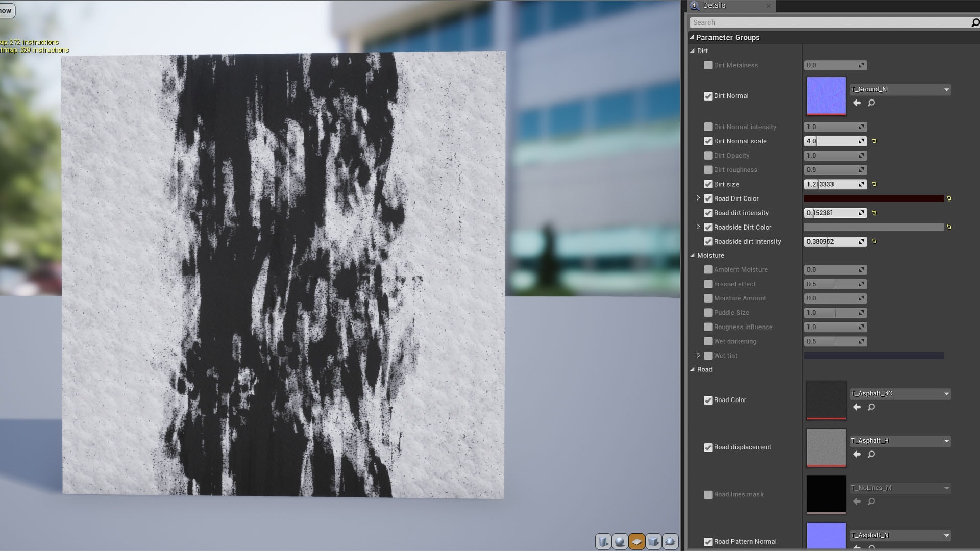Viewport: 980px width, 551px height.
Task: Select the sphere preview primitive
Action: (x=620, y=541)
